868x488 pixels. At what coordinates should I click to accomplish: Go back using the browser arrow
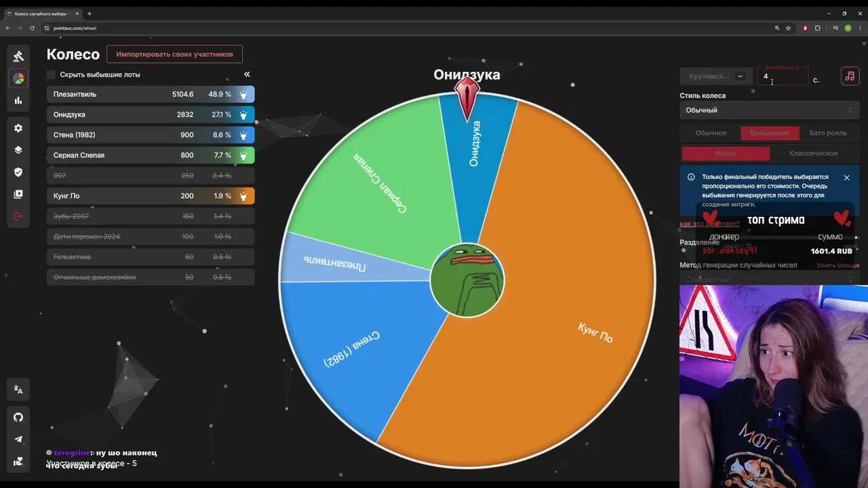[x=7, y=28]
